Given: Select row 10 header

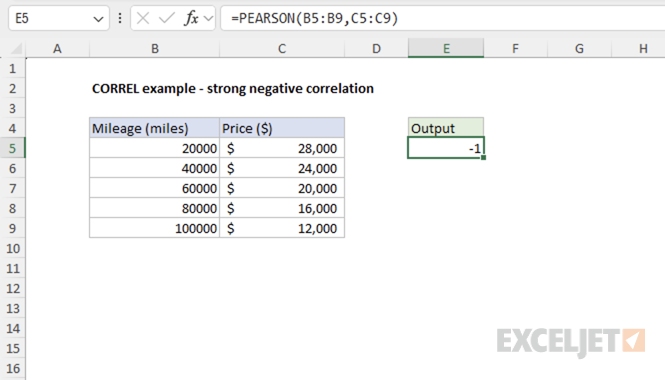Looking at the screenshot, I should tap(12, 248).
